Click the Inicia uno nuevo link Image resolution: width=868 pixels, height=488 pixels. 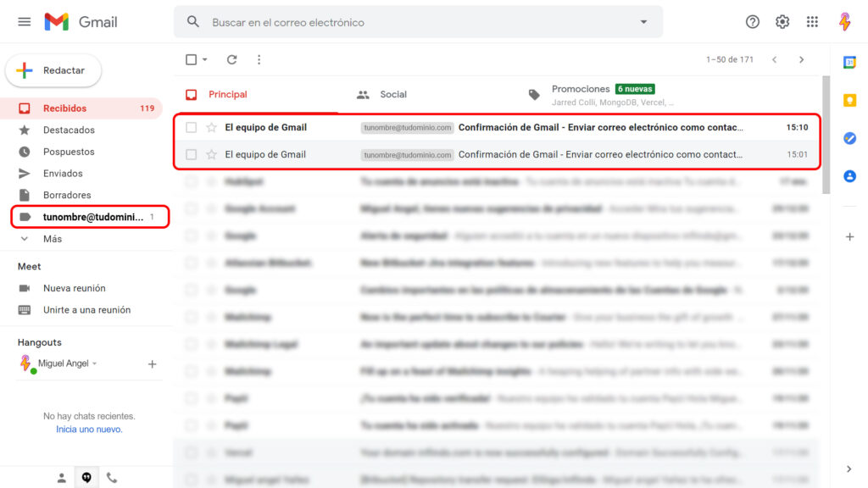89,430
